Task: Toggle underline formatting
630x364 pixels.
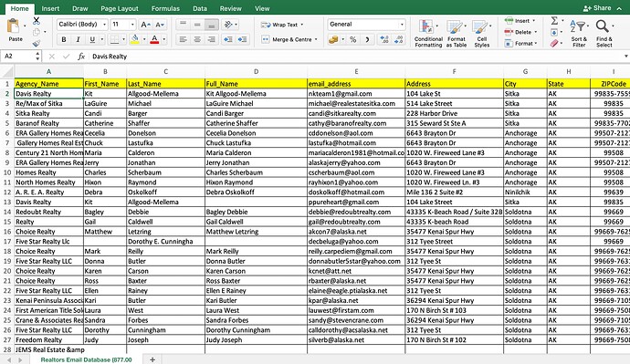Action: coord(92,39)
